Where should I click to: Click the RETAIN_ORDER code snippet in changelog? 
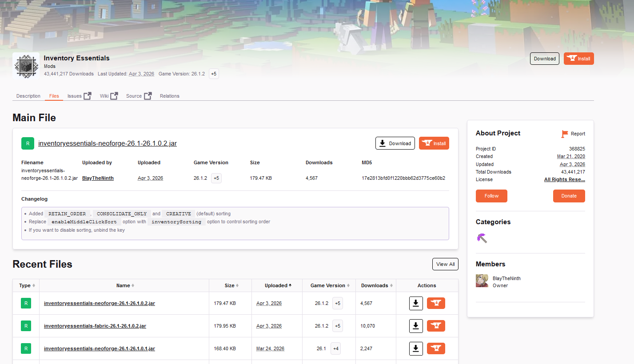[67, 214]
